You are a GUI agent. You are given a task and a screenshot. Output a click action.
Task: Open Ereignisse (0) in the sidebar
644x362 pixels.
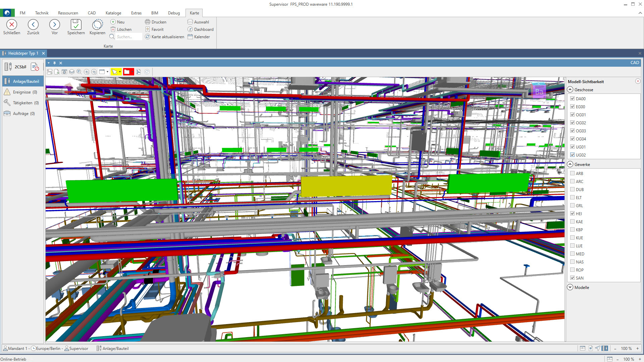pyautogui.click(x=25, y=92)
